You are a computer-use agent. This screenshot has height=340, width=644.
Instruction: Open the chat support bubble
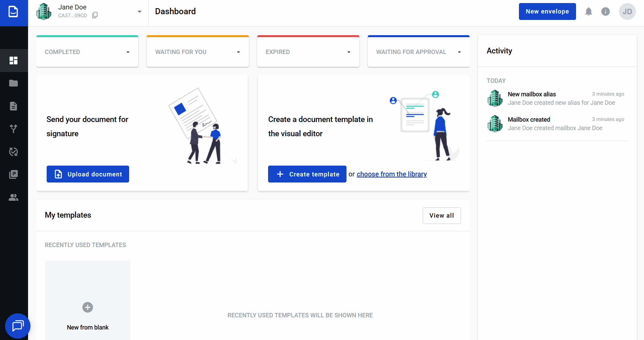(18, 326)
